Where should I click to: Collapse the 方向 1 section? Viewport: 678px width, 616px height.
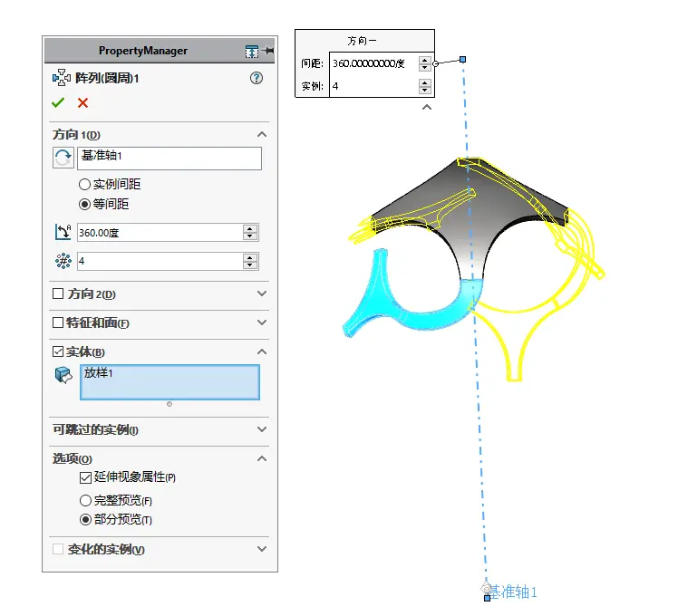coord(262,134)
